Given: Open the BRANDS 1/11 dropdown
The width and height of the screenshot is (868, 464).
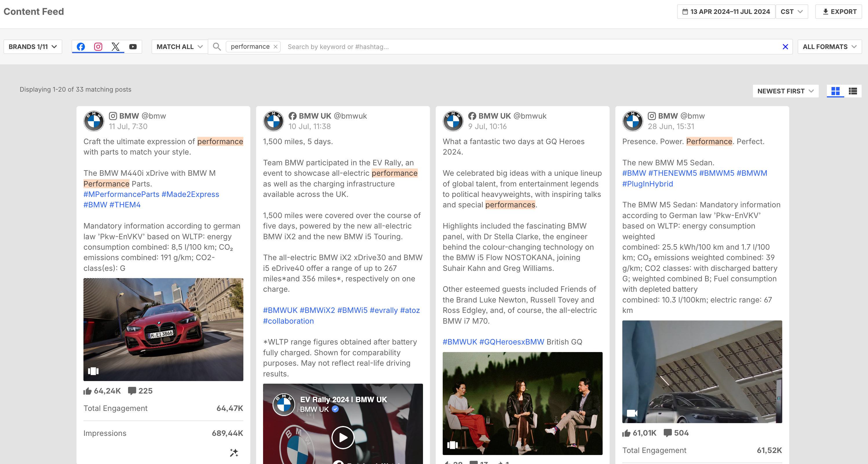Looking at the screenshot, I should 33,46.
